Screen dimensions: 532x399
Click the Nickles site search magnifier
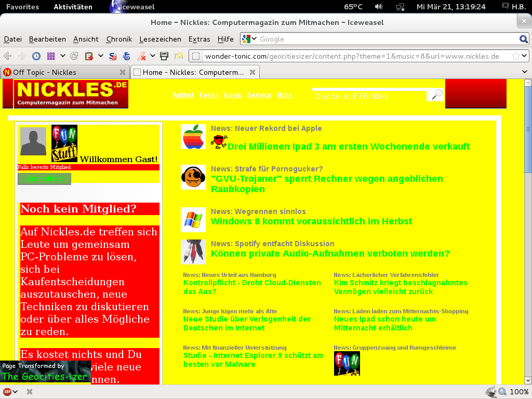click(437, 95)
